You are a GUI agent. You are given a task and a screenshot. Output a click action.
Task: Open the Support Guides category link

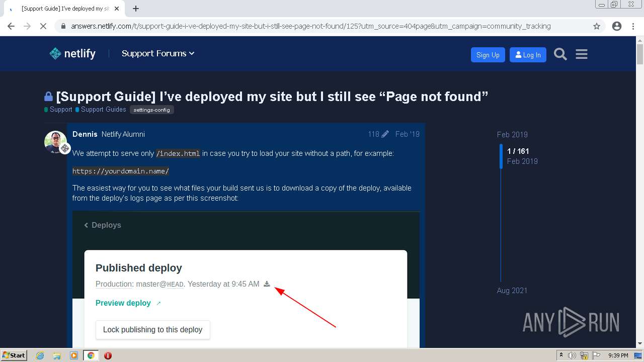(x=101, y=110)
